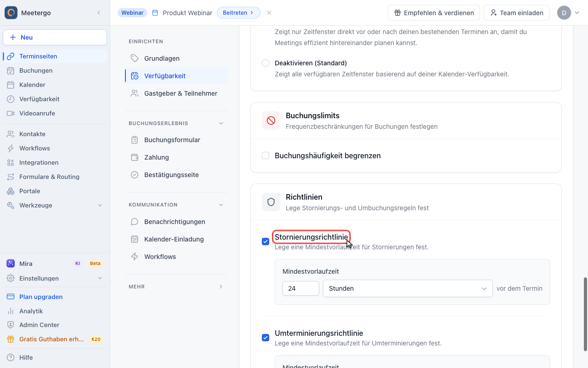588x368 pixels.
Task: Collapse the Buchungserlebnis section
Action: (x=221, y=123)
